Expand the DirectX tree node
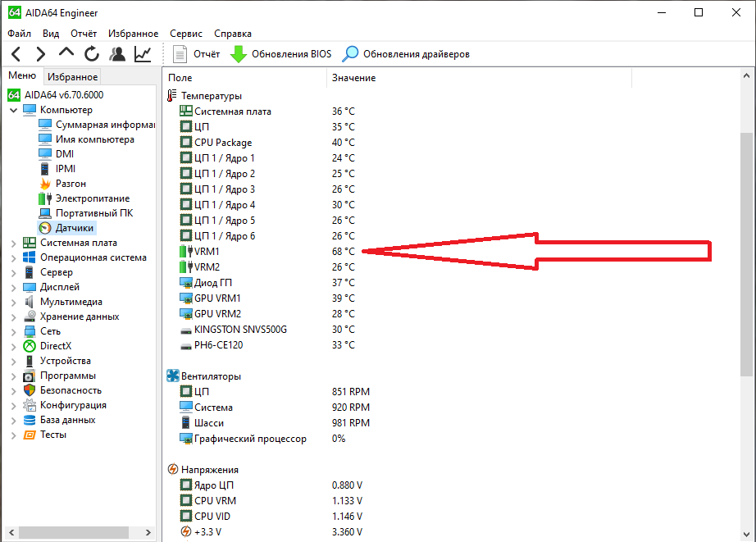This screenshot has width=756, height=542. pyautogui.click(x=13, y=347)
